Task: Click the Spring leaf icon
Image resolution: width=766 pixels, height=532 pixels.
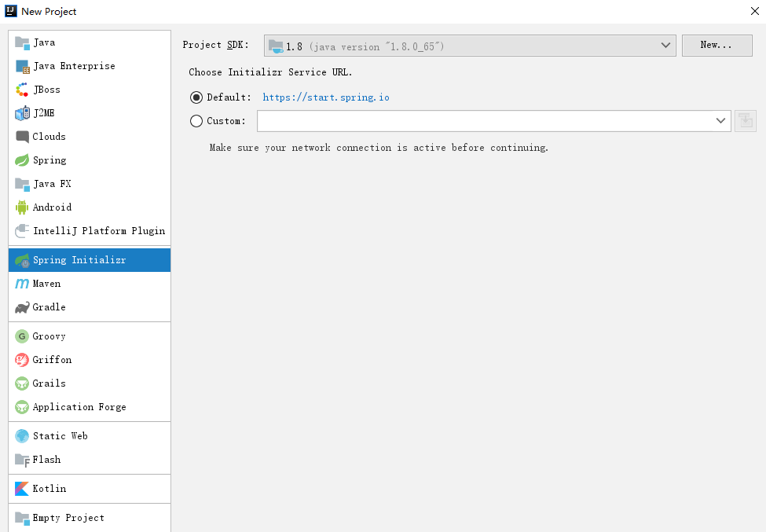Action: pos(22,160)
